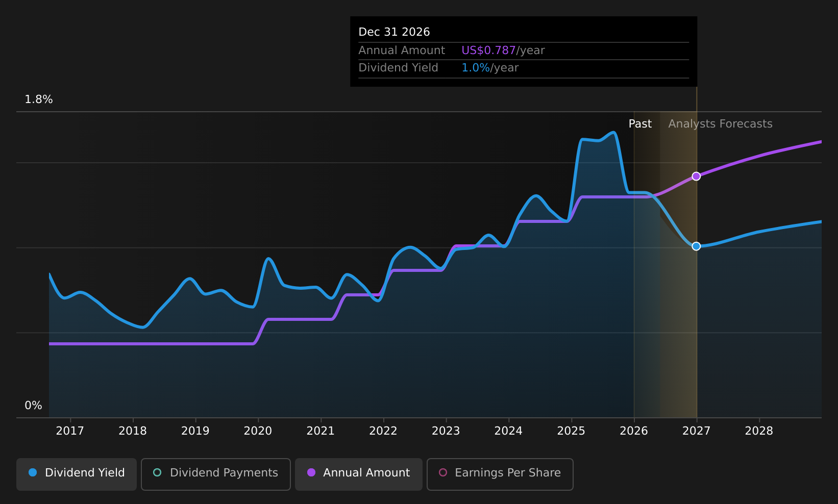Click the 2024 x-axis label
Image resolution: width=838 pixels, height=504 pixels.
508,431
